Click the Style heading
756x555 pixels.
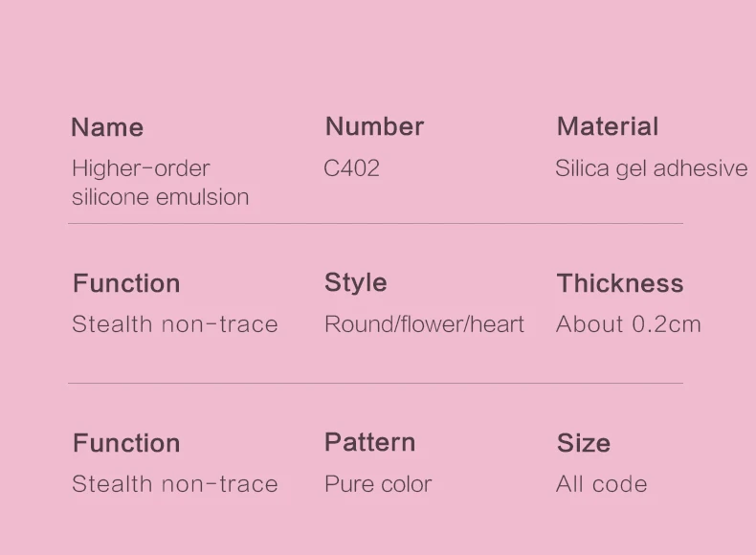[x=355, y=283]
